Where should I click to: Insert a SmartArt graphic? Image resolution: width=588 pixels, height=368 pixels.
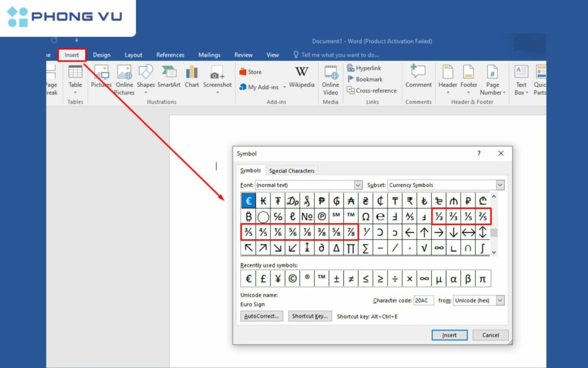tap(168, 75)
